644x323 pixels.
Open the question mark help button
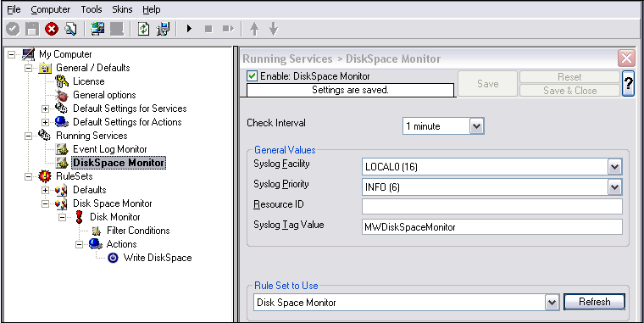click(628, 83)
